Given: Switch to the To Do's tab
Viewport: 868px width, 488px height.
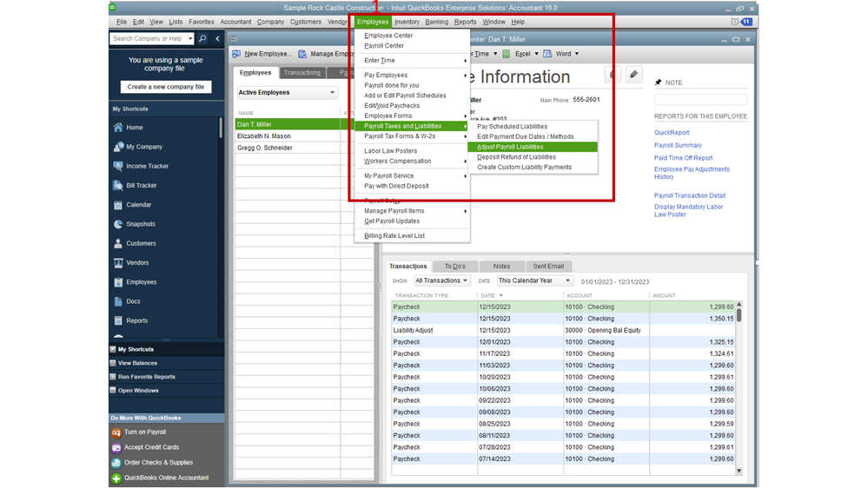Looking at the screenshot, I should pyautogui.click(x=455, y=266).
